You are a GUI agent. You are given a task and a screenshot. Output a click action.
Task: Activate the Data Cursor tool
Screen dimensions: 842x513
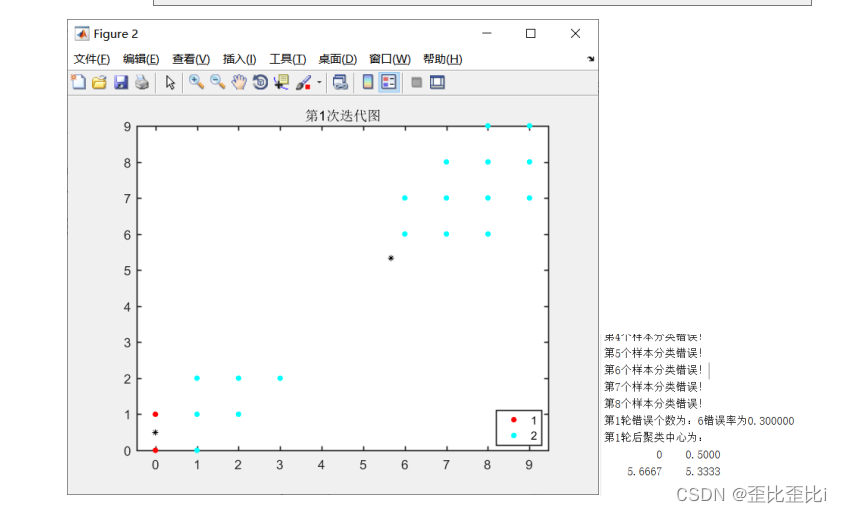click(281, 82)
